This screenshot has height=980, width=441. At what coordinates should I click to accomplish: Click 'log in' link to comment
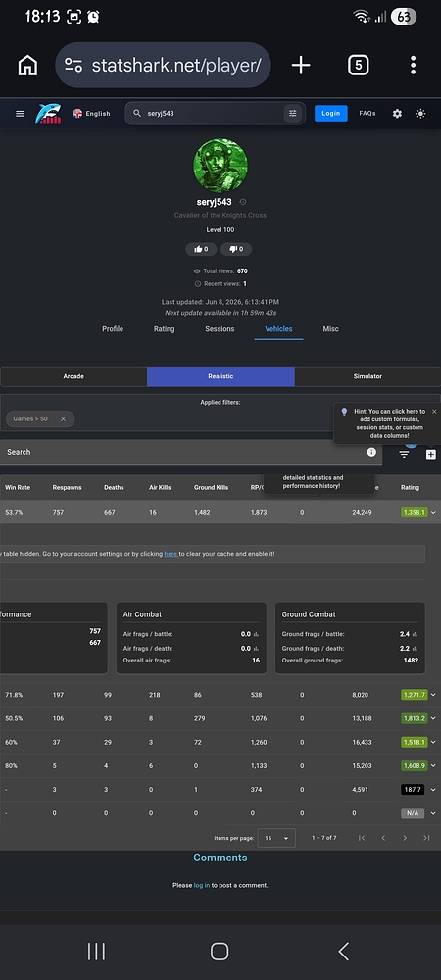pyautogui.click(x=202, y=885)
